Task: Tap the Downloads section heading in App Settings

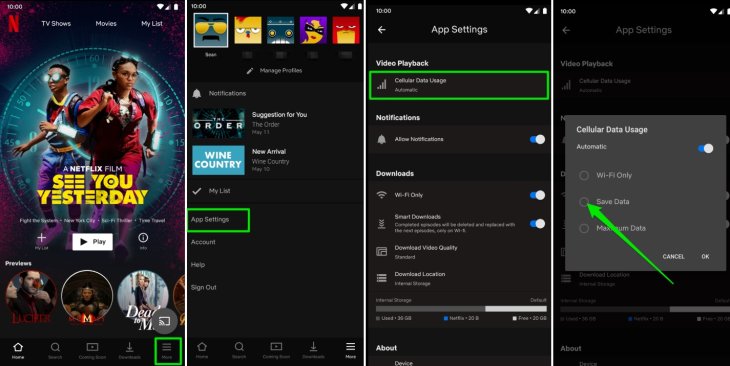Action: (395, 174)
